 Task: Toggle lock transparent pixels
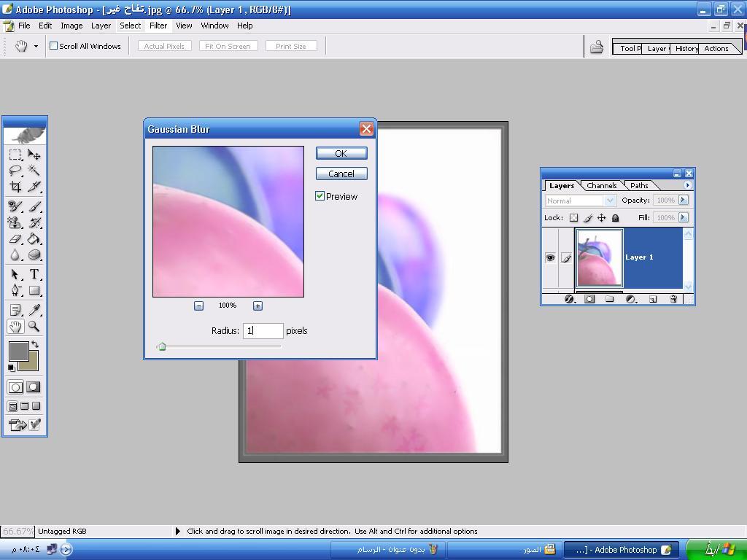573,218
